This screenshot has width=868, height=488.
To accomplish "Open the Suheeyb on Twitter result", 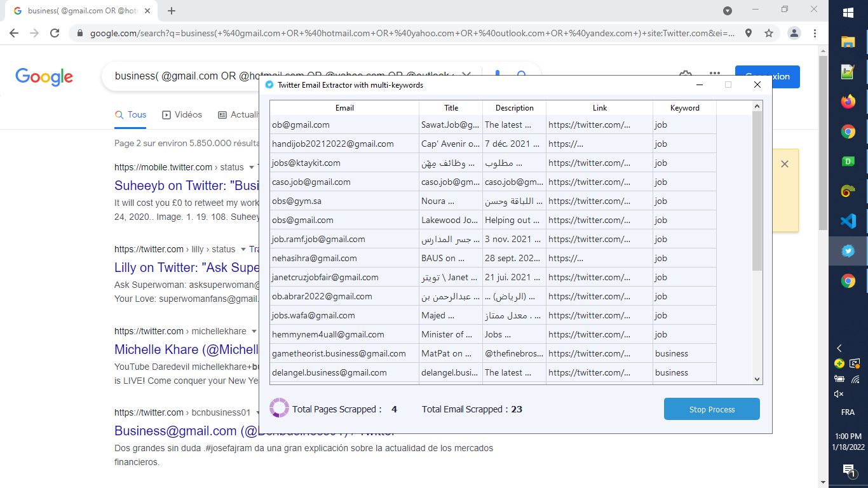I will coord(187,186).
